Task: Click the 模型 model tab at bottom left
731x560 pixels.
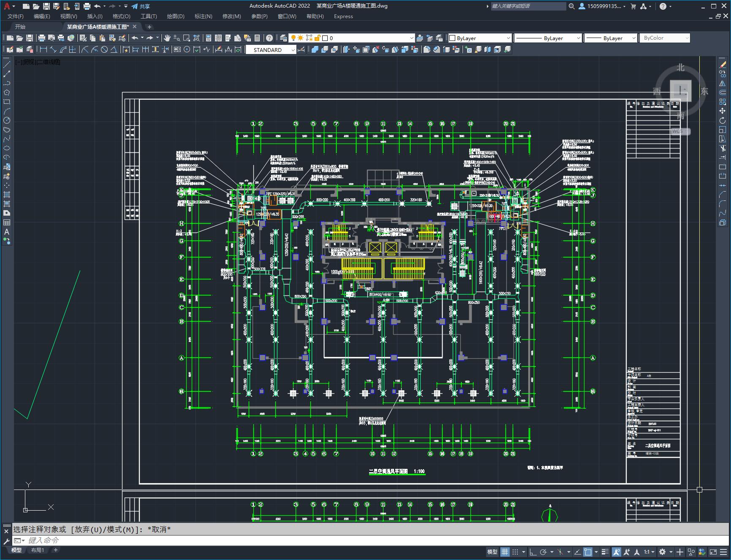Action: 16,550
